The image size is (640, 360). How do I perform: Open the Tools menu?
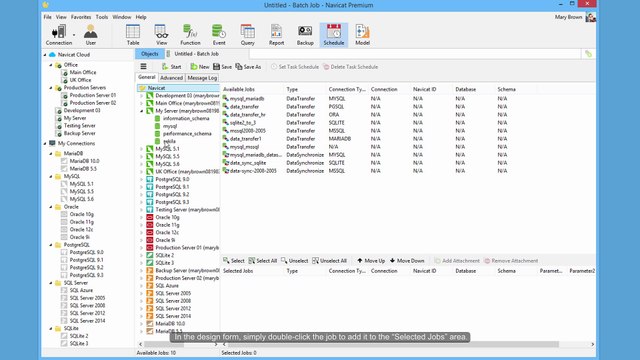[x=102, y=17]
